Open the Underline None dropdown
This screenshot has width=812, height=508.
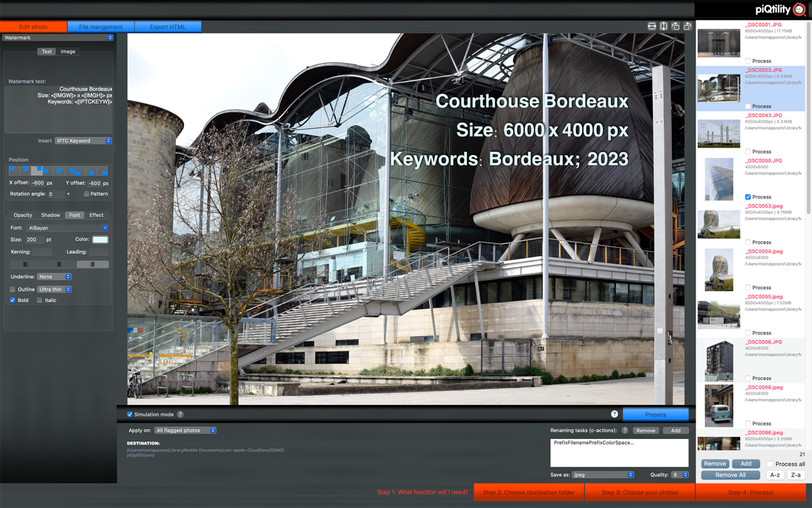coord(54,277)
